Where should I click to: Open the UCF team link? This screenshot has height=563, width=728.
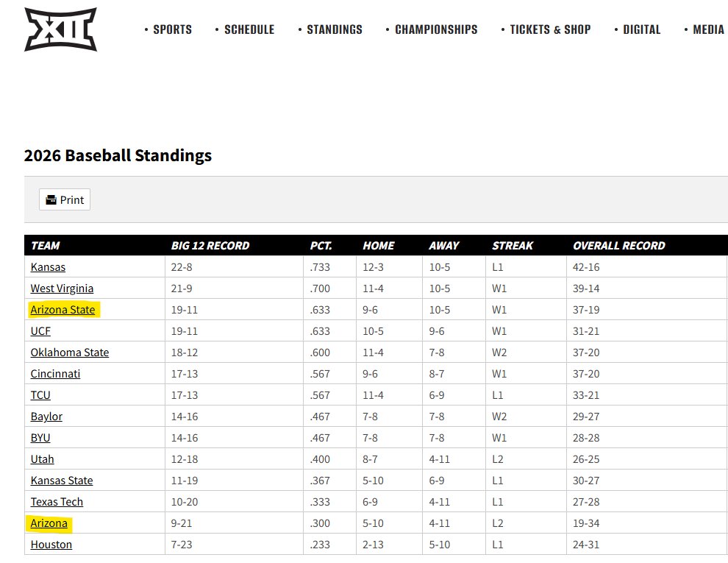(x=40, y=331)
